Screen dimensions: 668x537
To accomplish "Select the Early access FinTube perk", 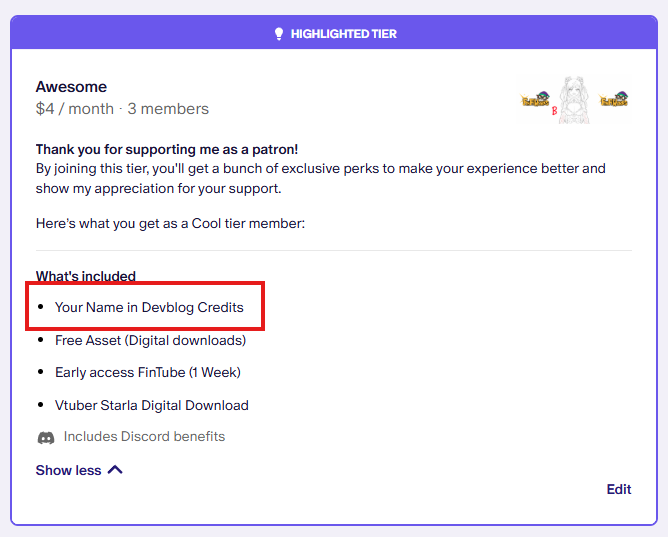I will (x=148, y=372).
